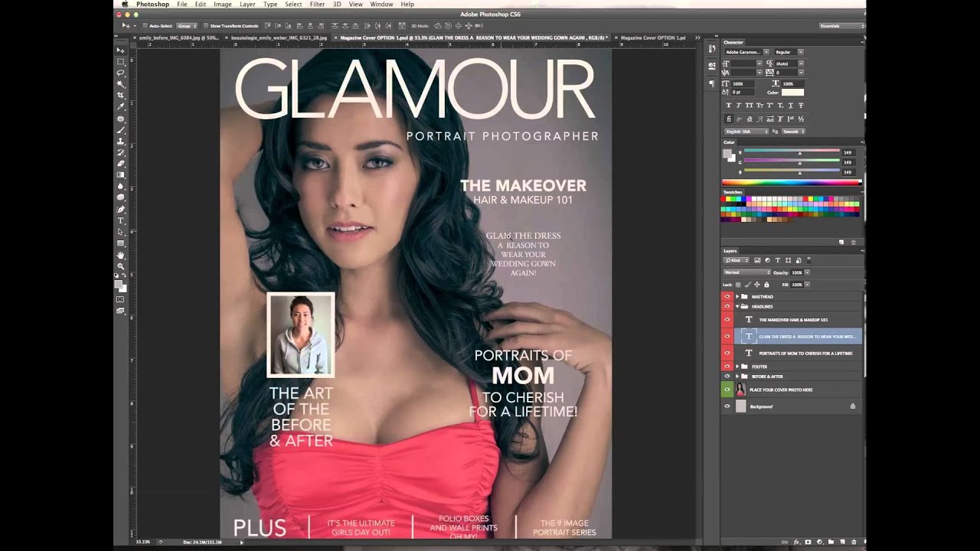This screenshot has height=551, width=980.
Task: Hide the BEFORE & AFTER group
Action: pyautogui.click(x=727, y=377)
